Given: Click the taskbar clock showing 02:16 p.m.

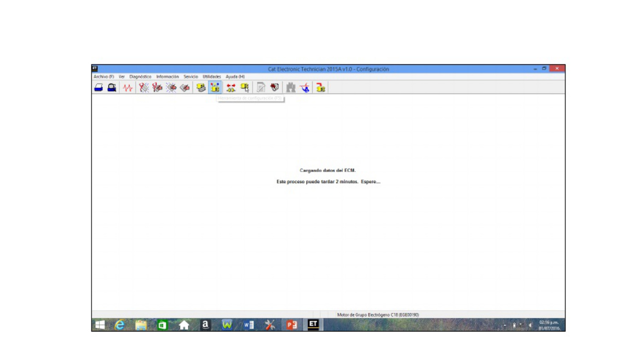Looking at the screenshot, I should point(549,325).
